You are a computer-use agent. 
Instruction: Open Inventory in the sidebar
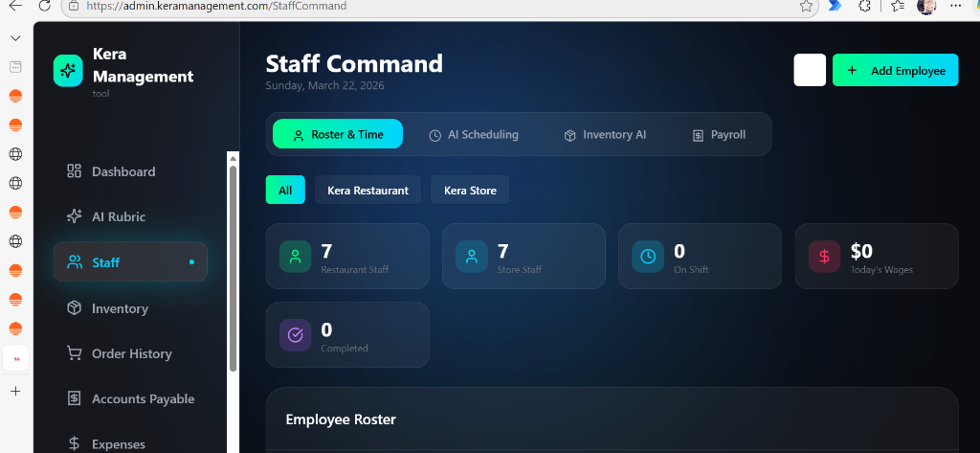130,308
